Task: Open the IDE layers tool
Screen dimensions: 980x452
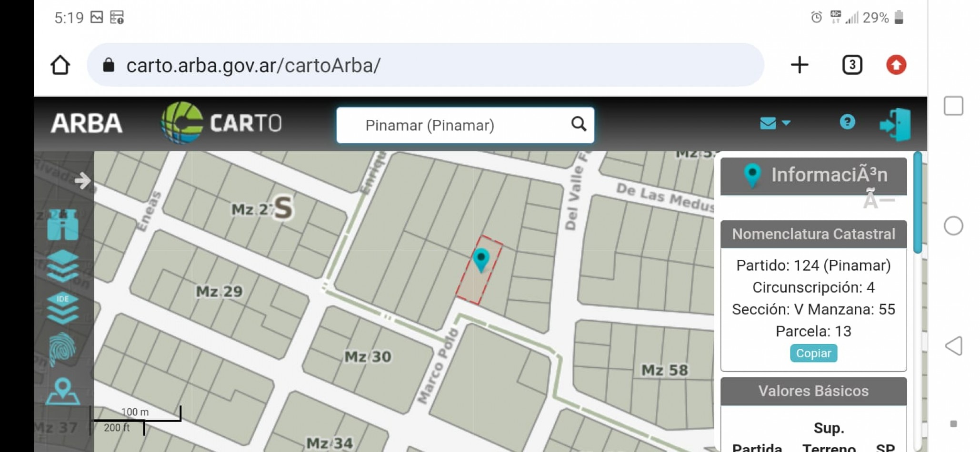Action: click(x=62, y=308)
